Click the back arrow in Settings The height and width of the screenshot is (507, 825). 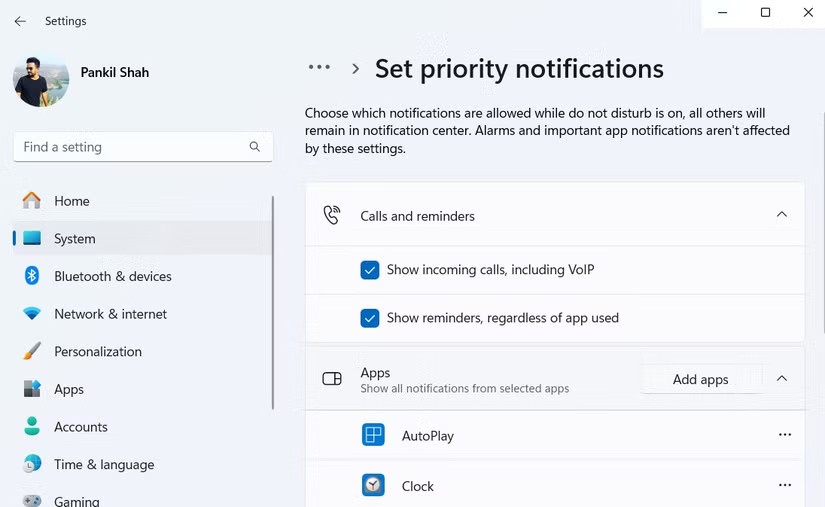click(20, 21)
